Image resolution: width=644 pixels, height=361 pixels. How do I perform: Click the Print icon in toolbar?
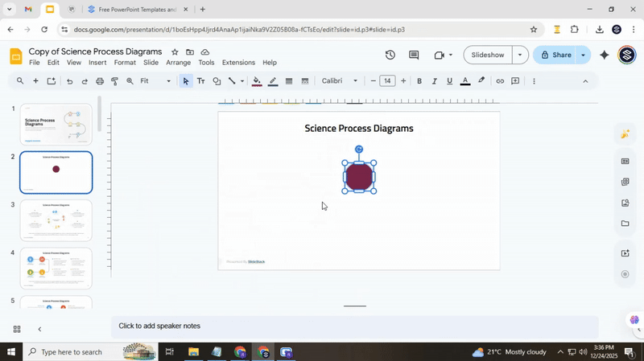click(x=100, y=81)
